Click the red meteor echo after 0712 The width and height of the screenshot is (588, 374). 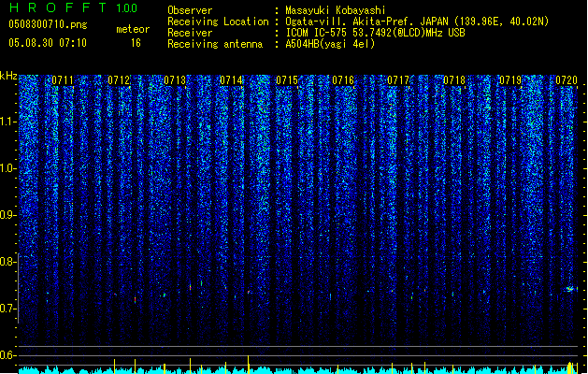coord(135,300)
